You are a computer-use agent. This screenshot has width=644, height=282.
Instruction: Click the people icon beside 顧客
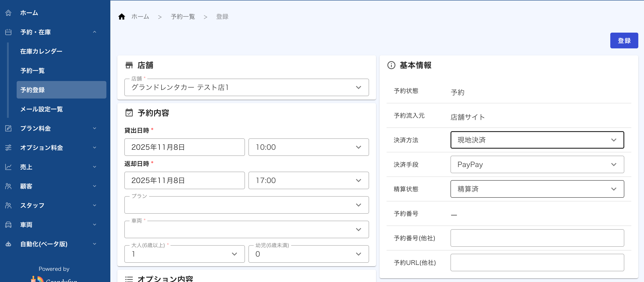pyautogui.click(x=8, y=186)
